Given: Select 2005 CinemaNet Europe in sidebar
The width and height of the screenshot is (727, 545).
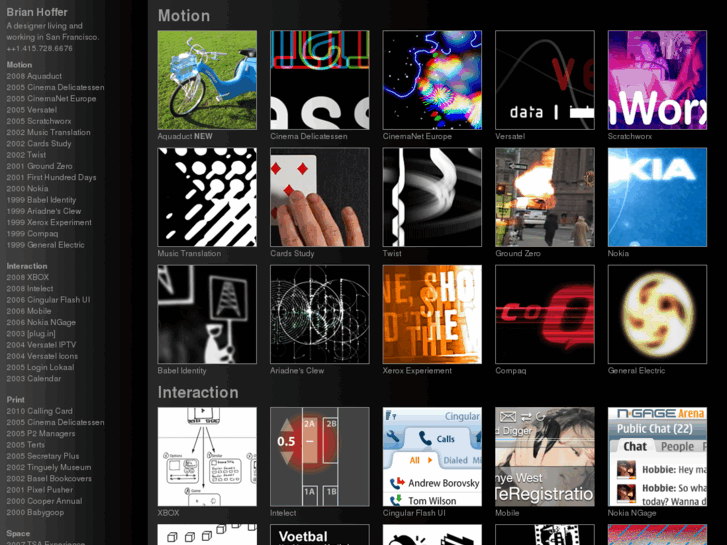Looking at the screenshot, I should tap(51, 98).
